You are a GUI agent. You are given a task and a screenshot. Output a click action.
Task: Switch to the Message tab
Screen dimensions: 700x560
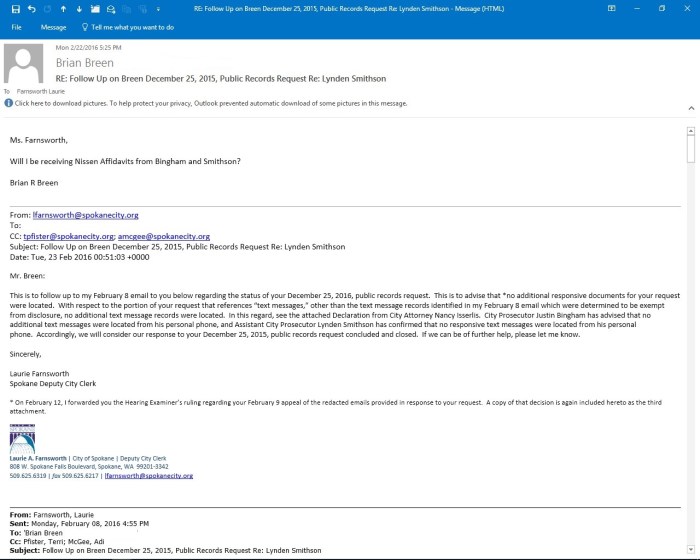click(x=53, y=27)
